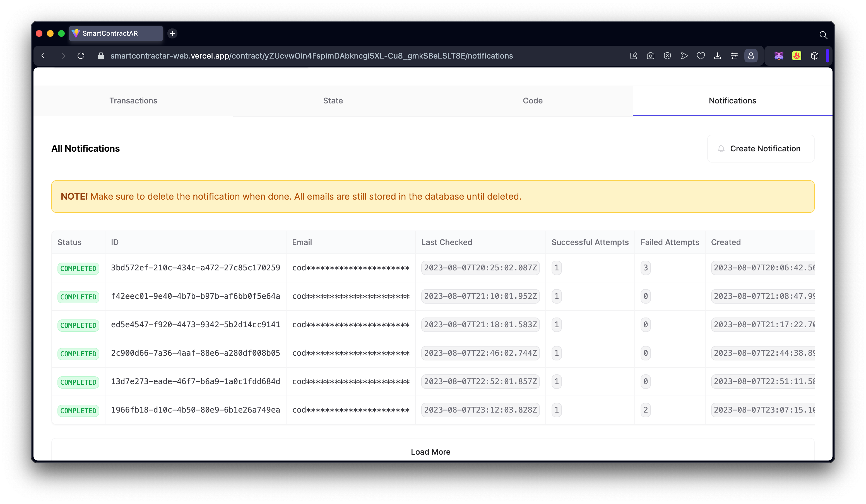Click the send arrow icon

pyautogui.click(x=684, y=56)
